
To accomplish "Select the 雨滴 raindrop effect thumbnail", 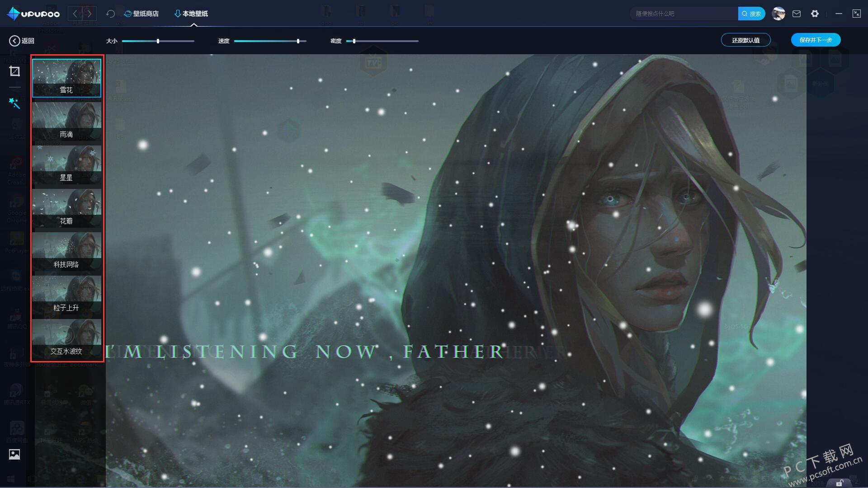I will coord(66,122).
